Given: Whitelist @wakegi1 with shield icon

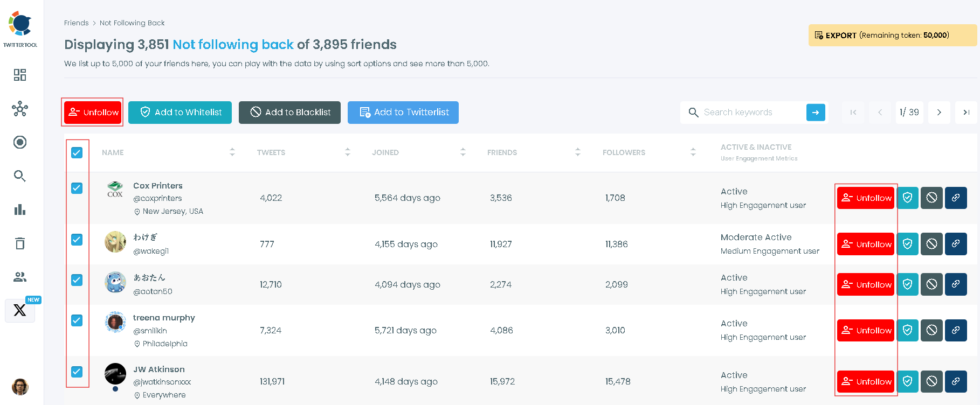Looking at the screenshot, I should click(x=908, y=244).
